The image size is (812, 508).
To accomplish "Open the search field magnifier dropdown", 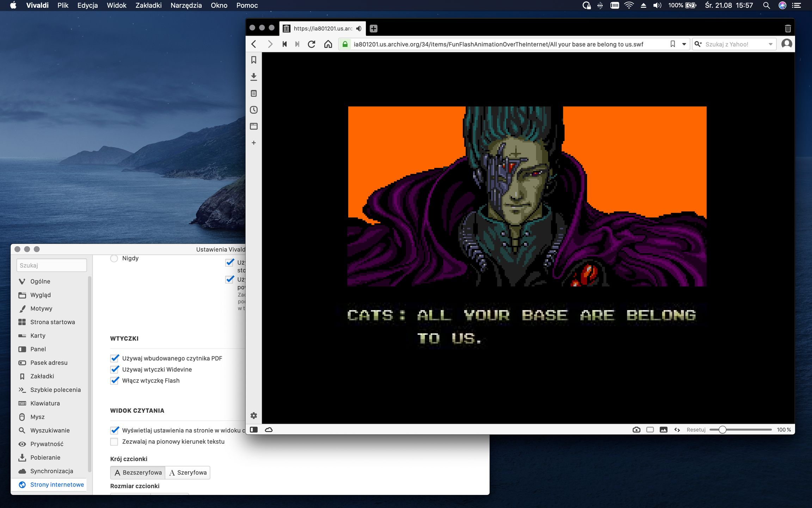I will (699, 44).
